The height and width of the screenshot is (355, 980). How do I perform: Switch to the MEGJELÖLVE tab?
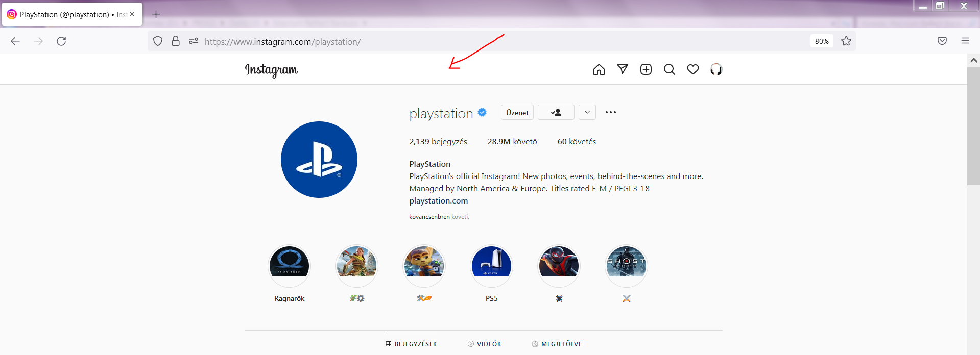(557, 344)
